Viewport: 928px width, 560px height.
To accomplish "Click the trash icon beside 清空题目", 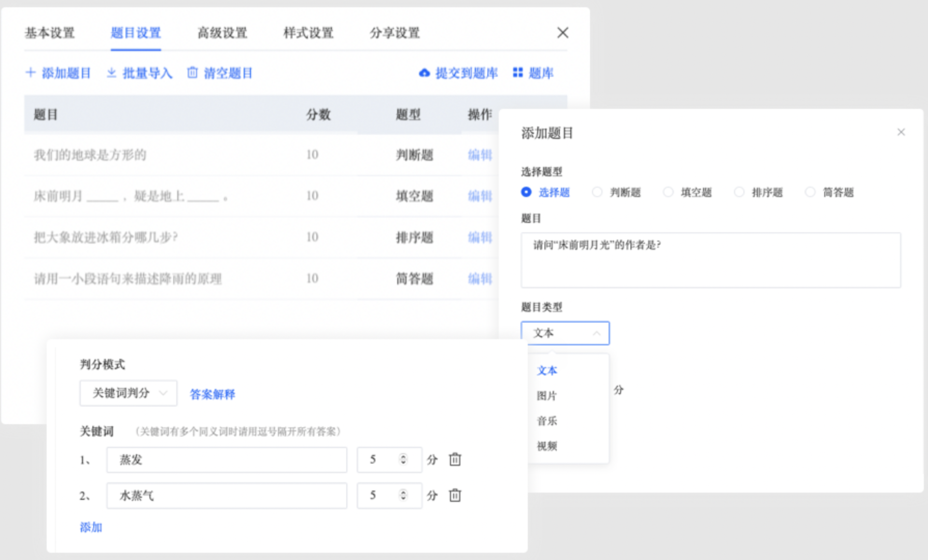I will pos(192,73).
